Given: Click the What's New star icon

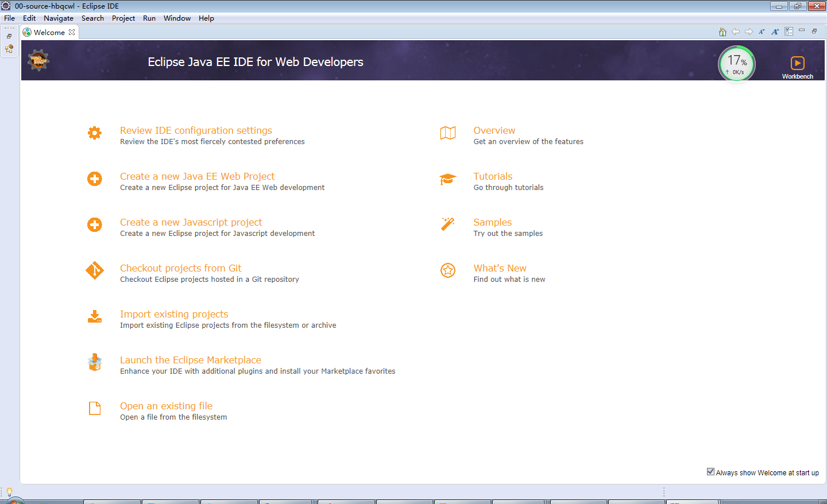Looking at the screenshot, I should 448,270.
